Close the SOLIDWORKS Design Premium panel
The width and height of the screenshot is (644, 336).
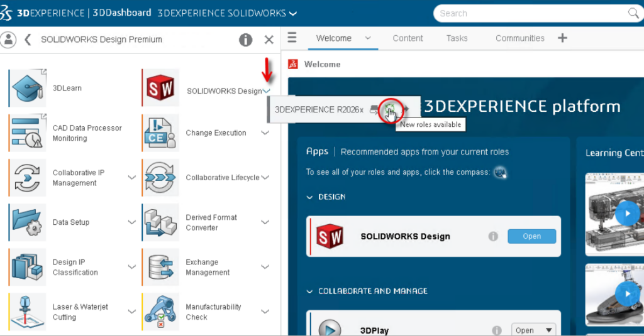(269, 40)
